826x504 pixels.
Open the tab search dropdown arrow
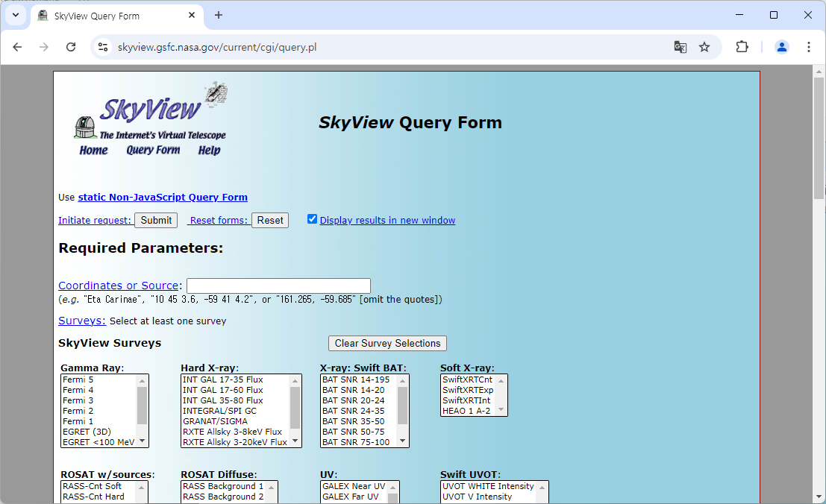pos(16,15)
